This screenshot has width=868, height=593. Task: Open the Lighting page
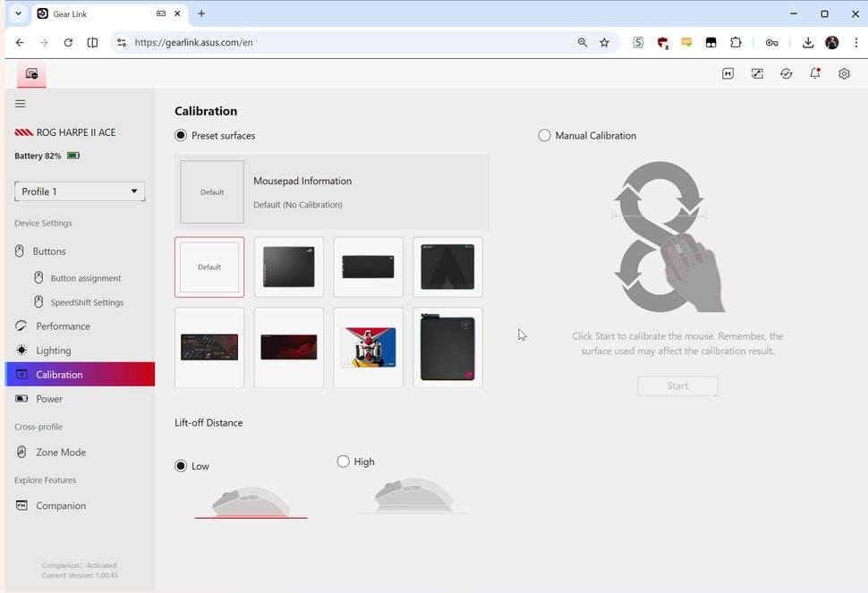(54, 351)
